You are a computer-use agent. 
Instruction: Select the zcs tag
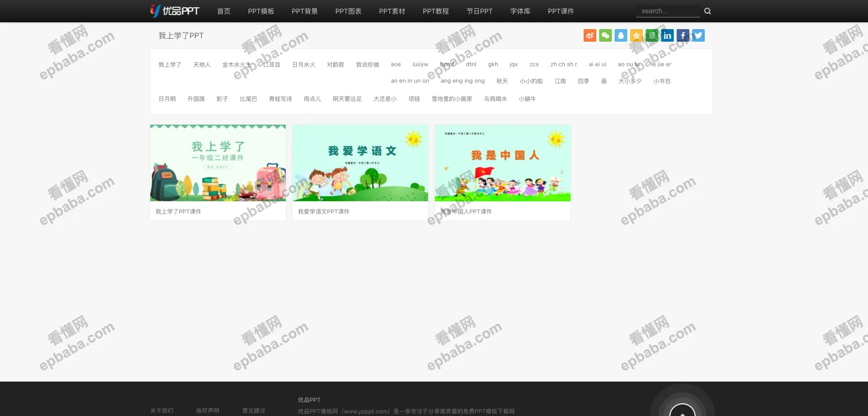534,64
